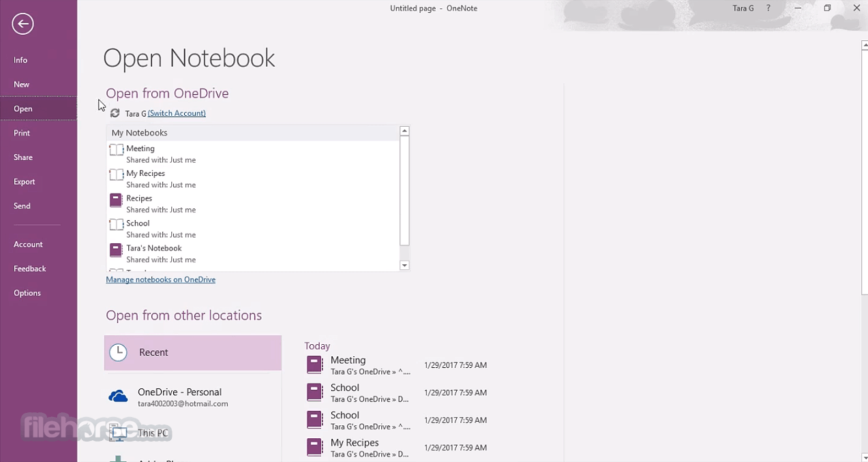
Task: Select the School notebook icon in My Notebooks
Action: 117,224
